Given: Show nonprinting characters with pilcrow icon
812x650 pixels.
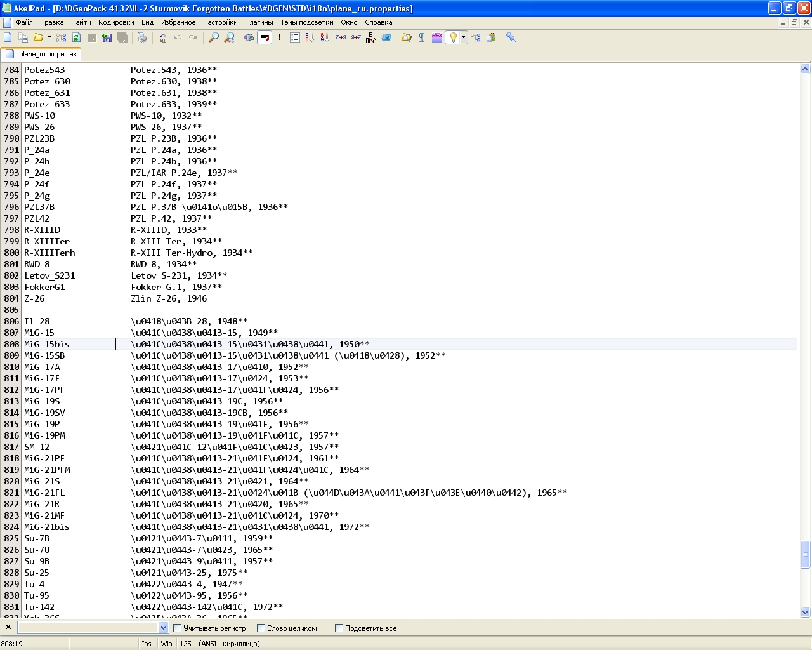Looking at the screenshot, I should [422, 37].
